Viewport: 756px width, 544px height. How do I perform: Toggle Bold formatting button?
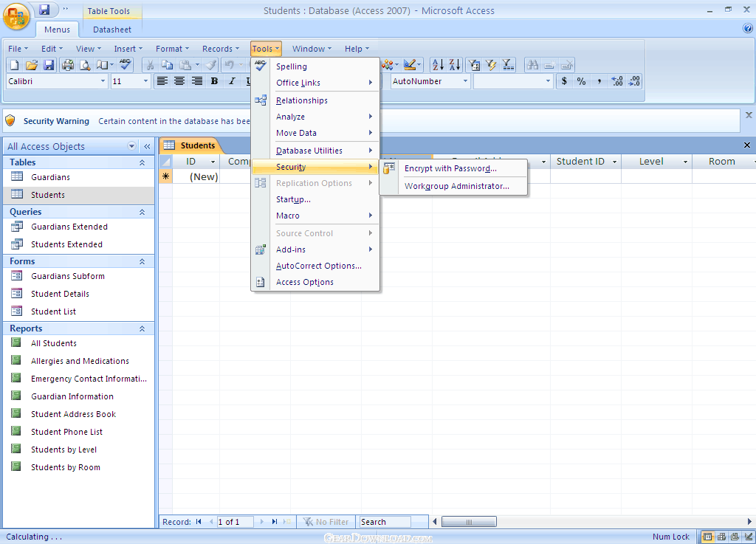point(214,81)
